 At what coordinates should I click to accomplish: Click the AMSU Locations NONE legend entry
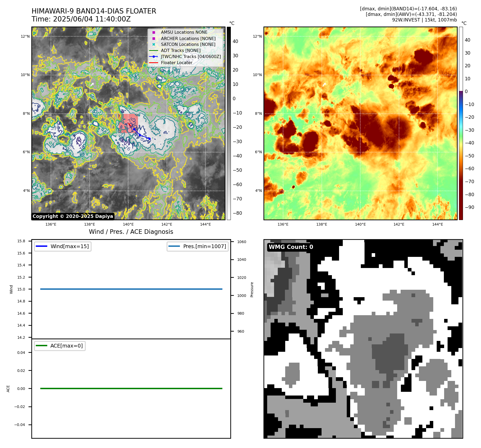(x=184, y=32)
